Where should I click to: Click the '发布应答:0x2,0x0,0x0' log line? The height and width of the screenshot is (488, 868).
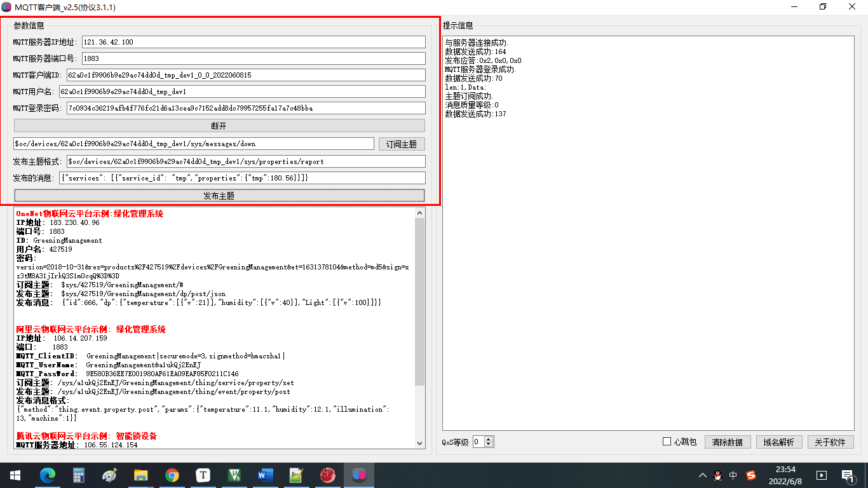click(484, 60)
